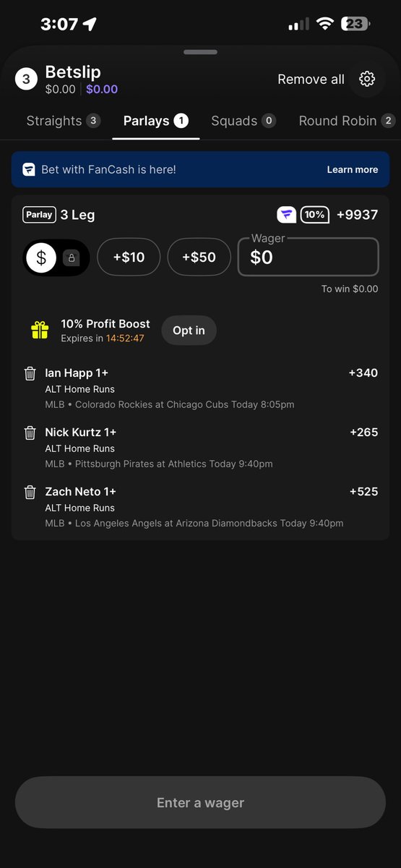401x868 pixels.
Task: Tap the FanCash icon in blue banner
Action: 29,169
